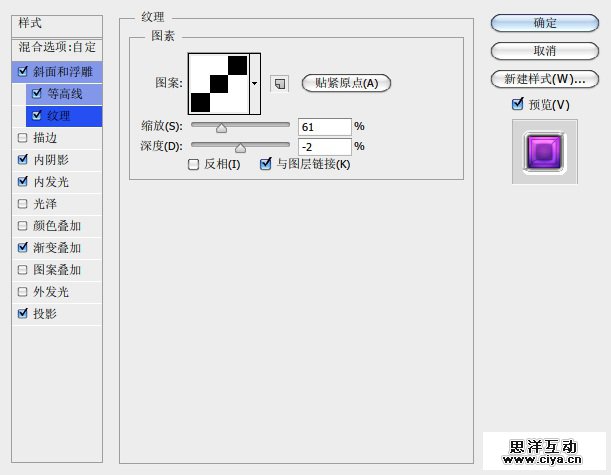Disable the 投影 checkbox
This screenshot has width=611, height=475.
click(x=23, y=313)
